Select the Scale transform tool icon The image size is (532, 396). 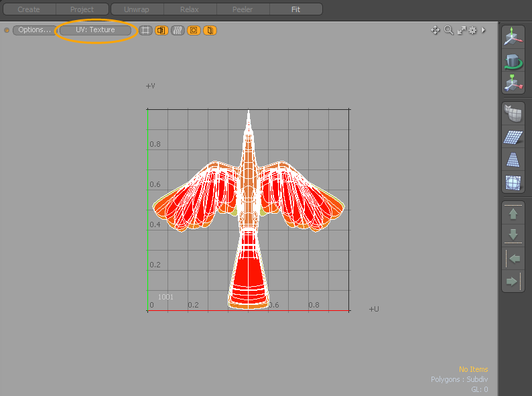[513, 83]
